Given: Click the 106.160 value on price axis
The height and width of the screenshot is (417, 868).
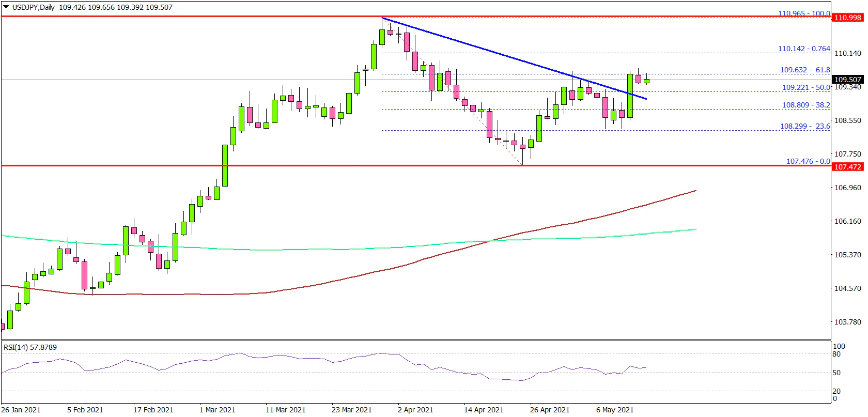Looking at the screenshot, I should pos(848,221).
